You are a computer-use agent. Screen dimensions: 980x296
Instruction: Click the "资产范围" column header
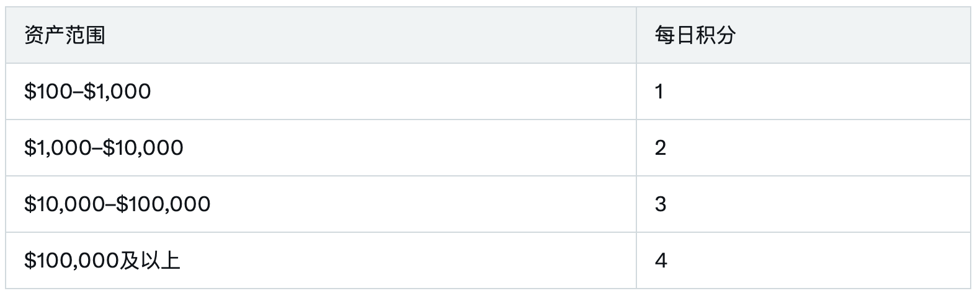point(65,35)
